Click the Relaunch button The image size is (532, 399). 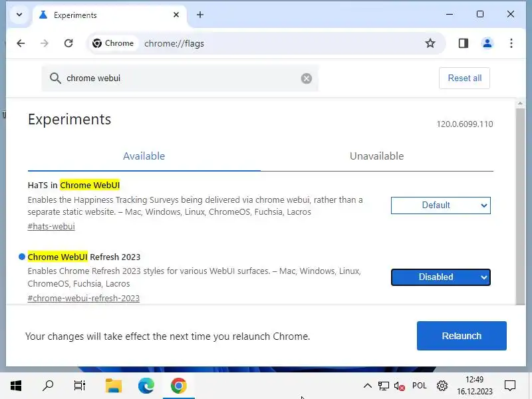coord(462,336)
